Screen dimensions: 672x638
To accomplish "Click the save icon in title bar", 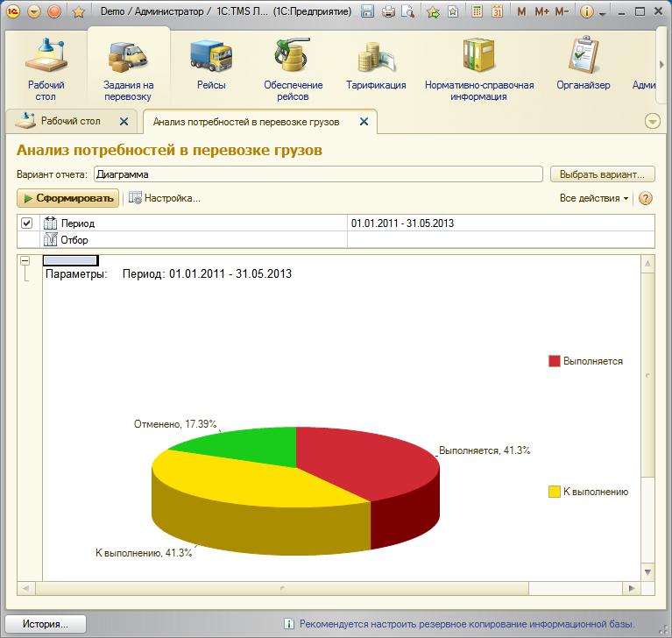I will 367,12.
